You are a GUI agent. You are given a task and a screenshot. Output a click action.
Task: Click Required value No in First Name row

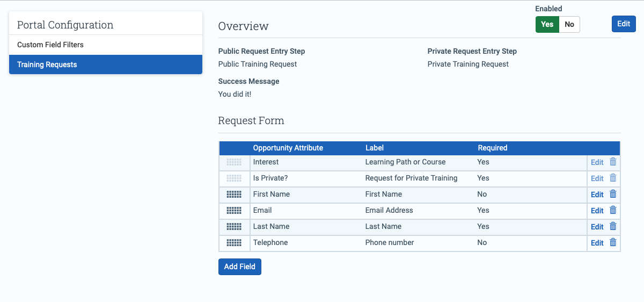[x=482, y=194]
